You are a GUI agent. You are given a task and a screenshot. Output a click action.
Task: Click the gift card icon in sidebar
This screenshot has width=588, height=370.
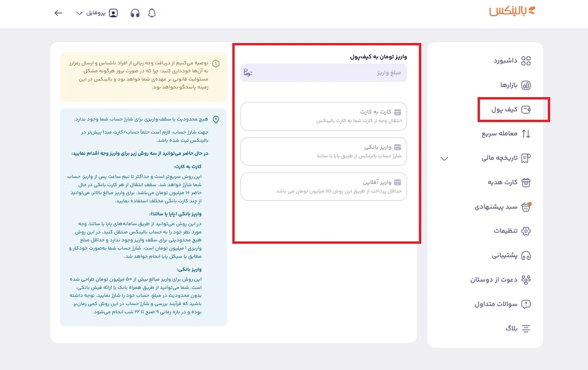tap(526, 182)
